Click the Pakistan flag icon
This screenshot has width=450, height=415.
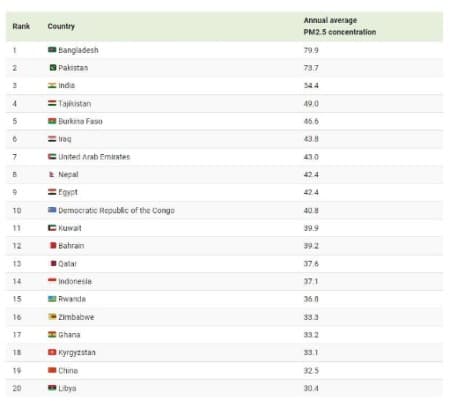[x=53, y=68]
